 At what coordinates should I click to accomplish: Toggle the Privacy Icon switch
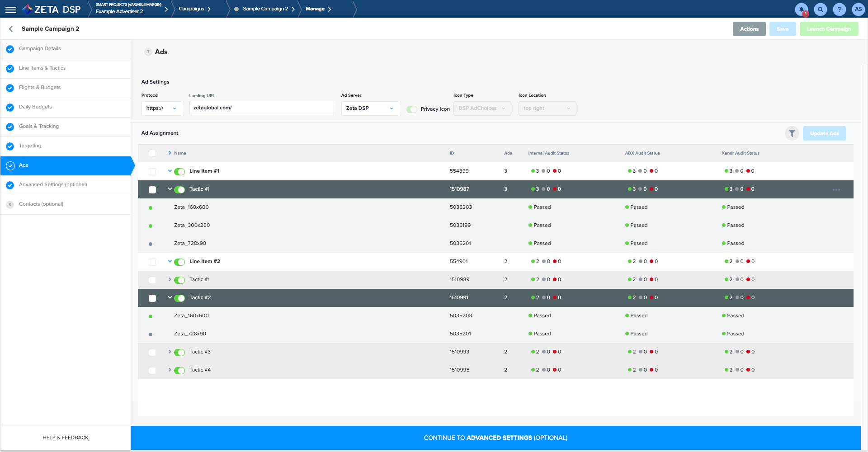[411, 109]
